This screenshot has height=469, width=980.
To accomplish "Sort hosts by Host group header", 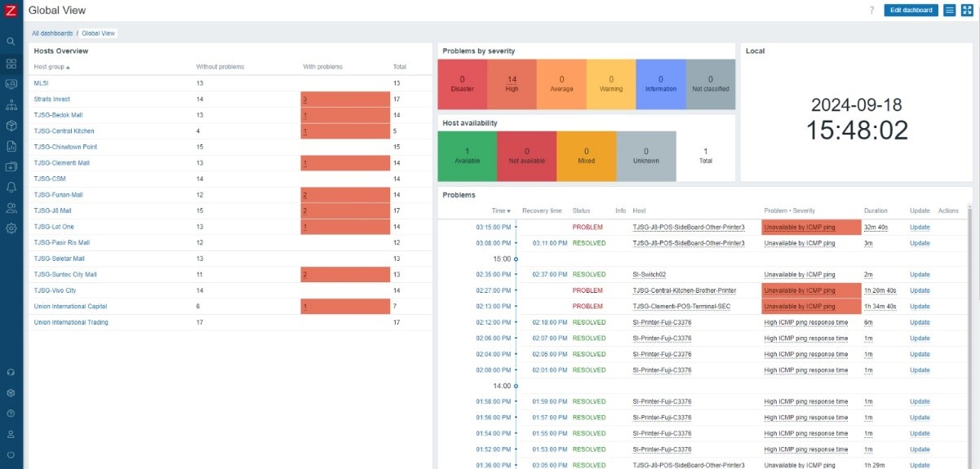I will (x=51, y=67).
